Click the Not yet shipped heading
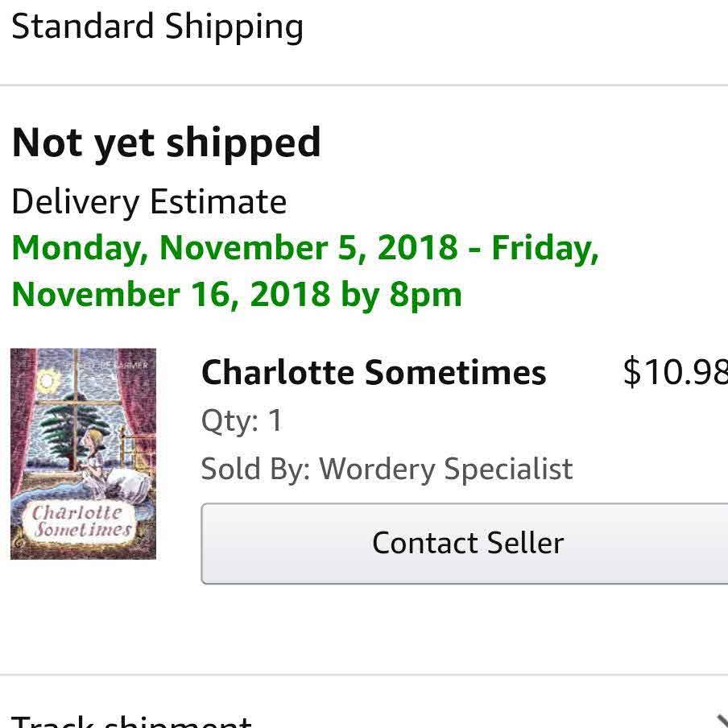This screenshot has height=728, width=728. [x=166, y=143]
